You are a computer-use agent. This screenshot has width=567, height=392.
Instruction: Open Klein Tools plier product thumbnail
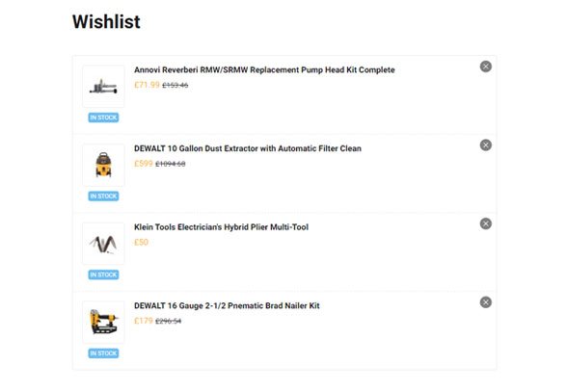click(x=103, y=244)
